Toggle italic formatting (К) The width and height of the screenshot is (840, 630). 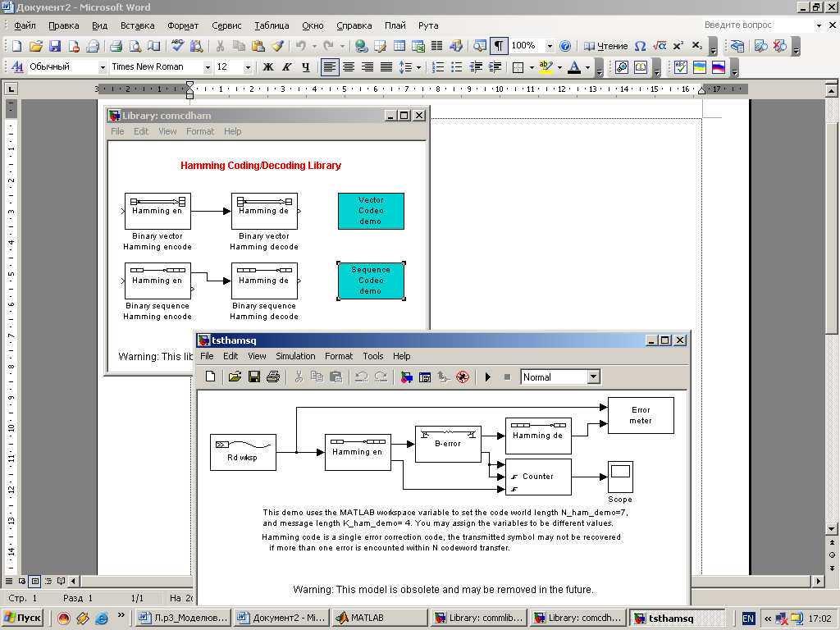coord(287,67)
